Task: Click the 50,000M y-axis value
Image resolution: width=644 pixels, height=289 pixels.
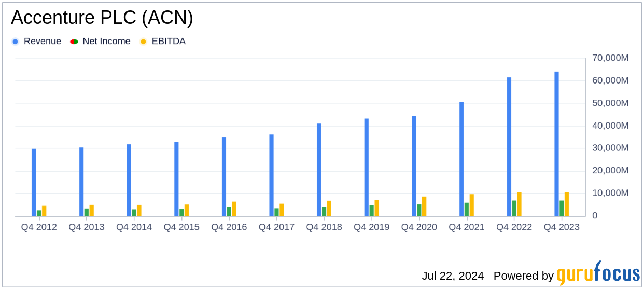Action: [610, 103]
